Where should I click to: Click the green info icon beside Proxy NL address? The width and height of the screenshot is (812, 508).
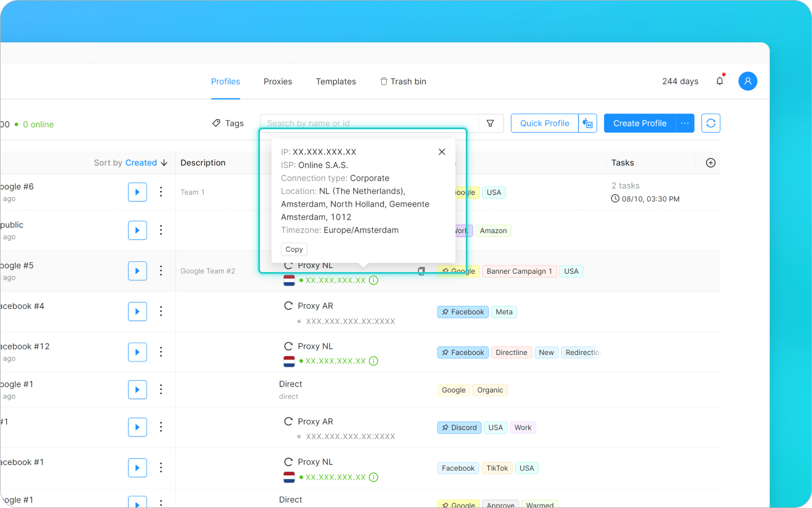point(373,280)
